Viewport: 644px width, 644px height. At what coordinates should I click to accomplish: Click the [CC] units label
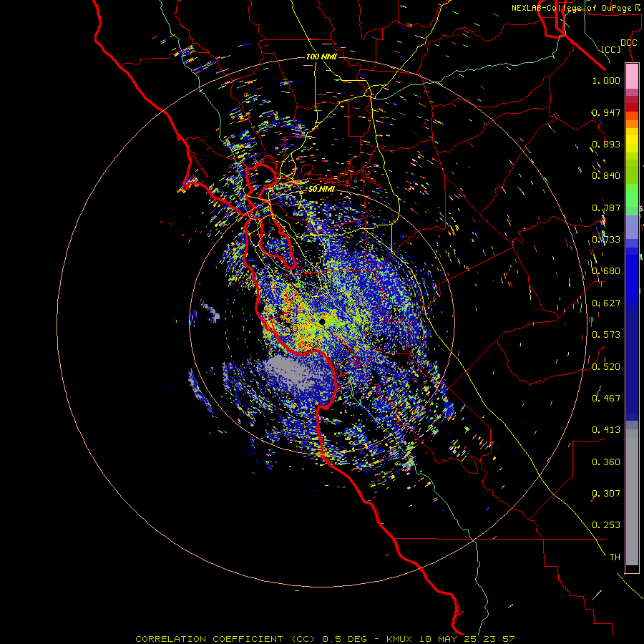611,49
